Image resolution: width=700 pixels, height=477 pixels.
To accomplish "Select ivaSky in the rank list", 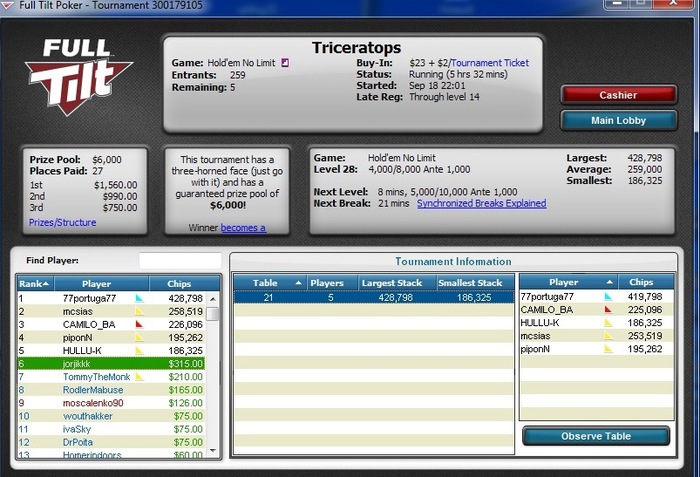I will tap(112, 429).
